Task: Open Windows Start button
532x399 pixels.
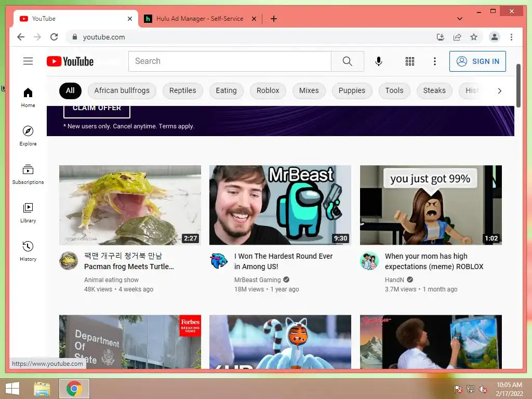Action: coord(12,389)
